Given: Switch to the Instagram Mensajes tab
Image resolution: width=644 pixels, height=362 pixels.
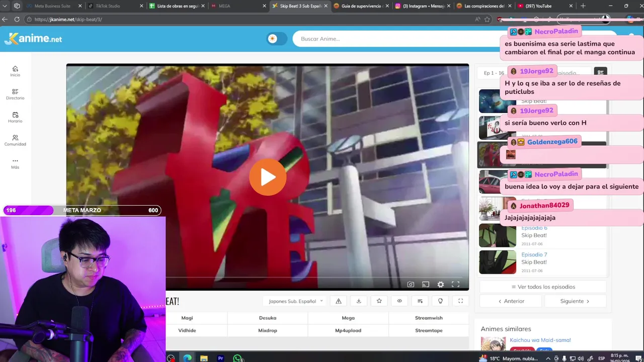Looking at the screenshot, I should click(x=424, y=6).
